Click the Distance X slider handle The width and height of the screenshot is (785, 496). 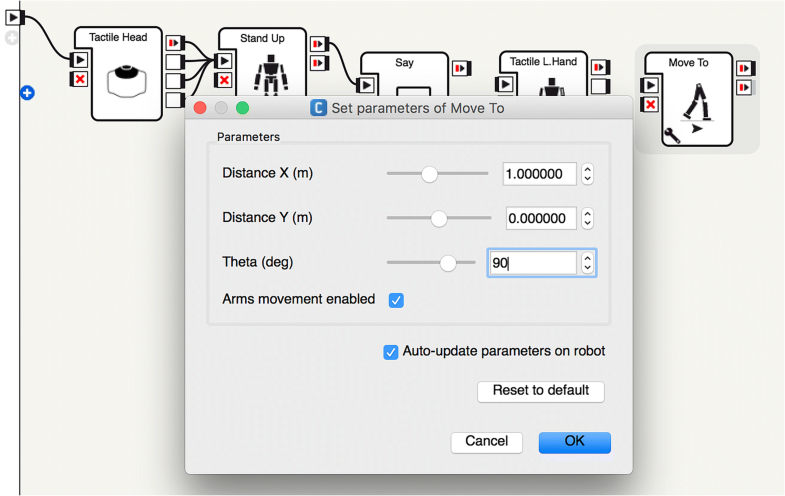[x=429, y=174]
